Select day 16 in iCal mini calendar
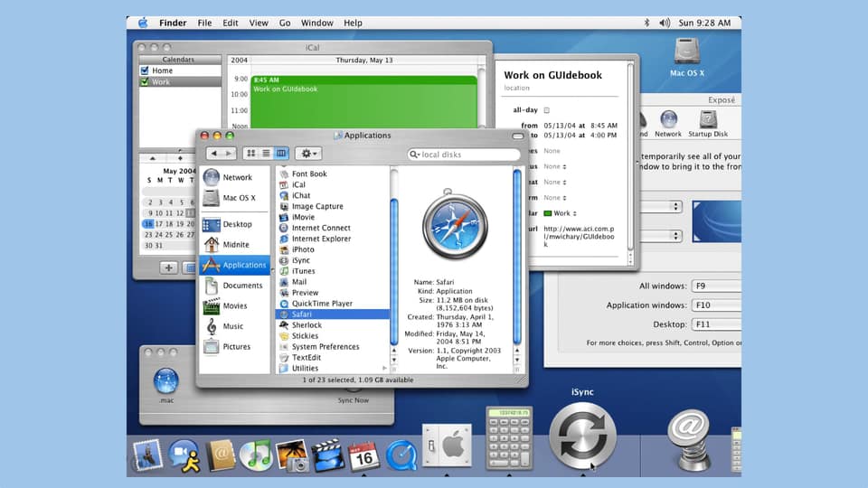This screenshot has height=488, width=868. [147, 224]
